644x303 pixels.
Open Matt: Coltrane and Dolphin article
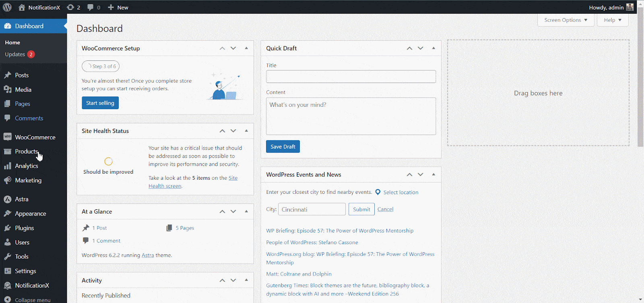coord(299,274)
